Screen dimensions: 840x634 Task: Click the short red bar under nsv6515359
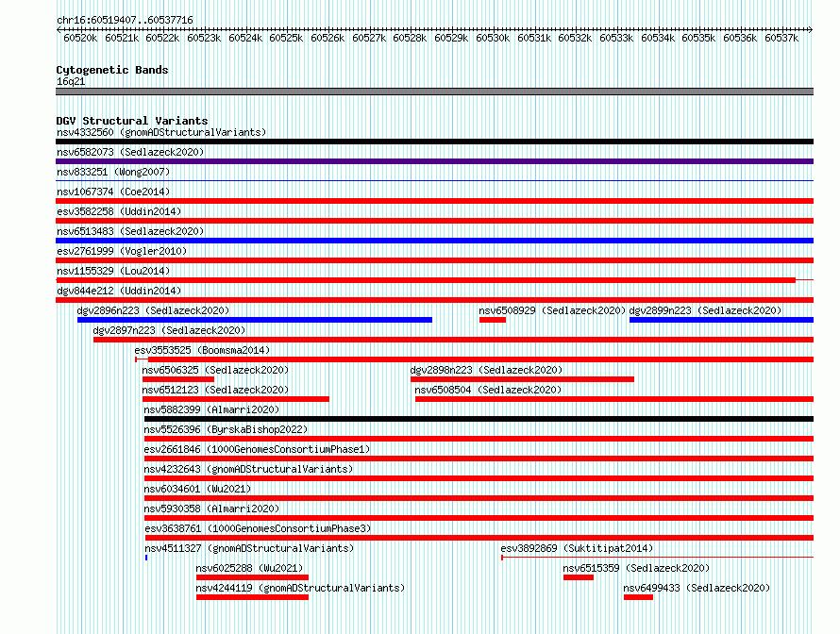(579, 577)
